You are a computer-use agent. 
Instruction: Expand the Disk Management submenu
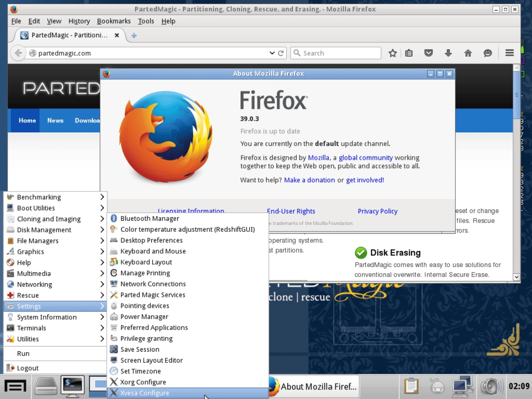55,230
